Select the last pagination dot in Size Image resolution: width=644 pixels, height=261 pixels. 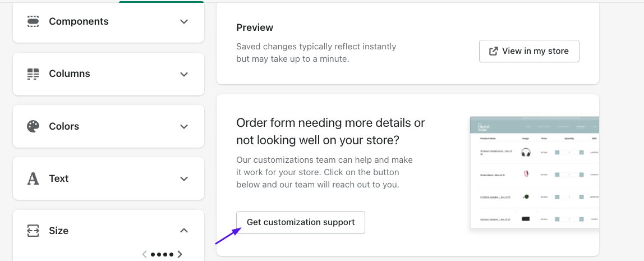coord(171,254)
